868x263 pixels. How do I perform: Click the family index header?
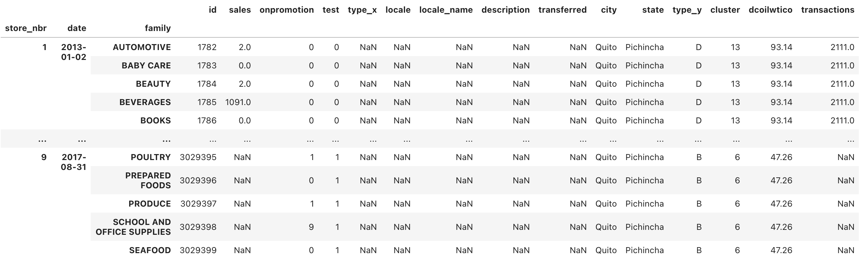[157, 28]
